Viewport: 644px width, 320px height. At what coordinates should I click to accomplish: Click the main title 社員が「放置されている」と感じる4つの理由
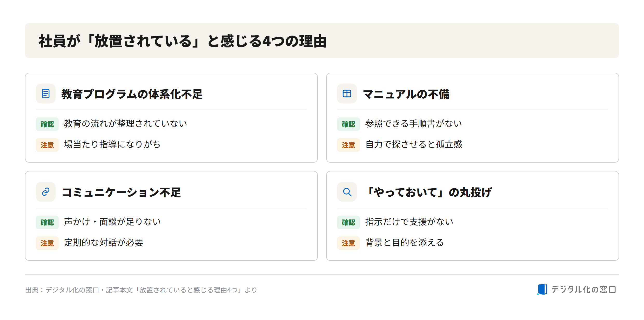(x=183, y=41)
